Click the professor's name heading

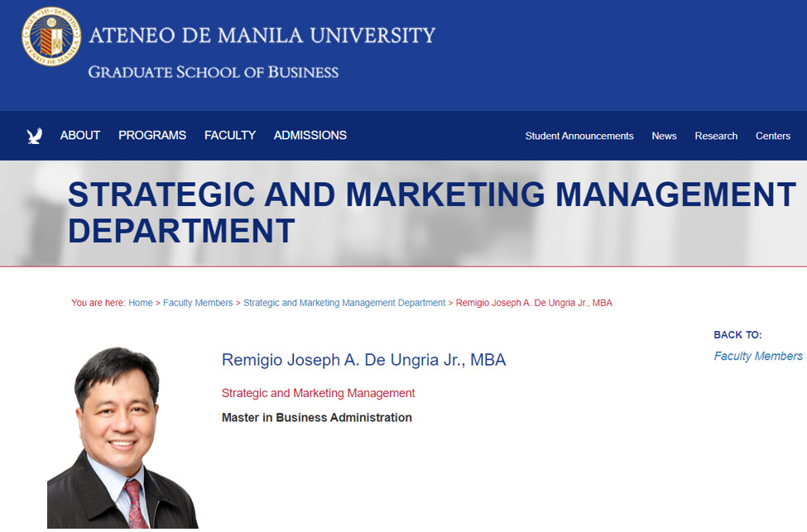coord(363,360)
